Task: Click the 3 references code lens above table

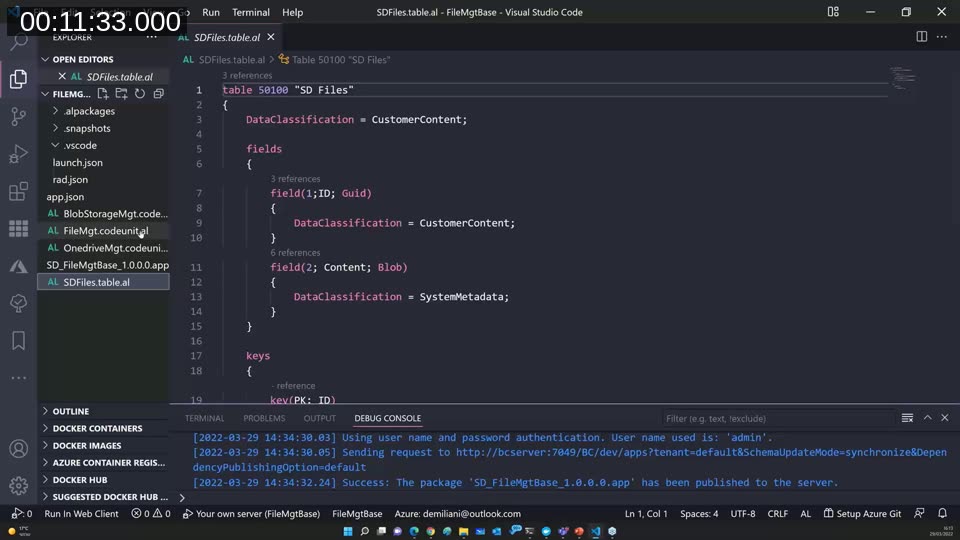Action: point(247,75)
